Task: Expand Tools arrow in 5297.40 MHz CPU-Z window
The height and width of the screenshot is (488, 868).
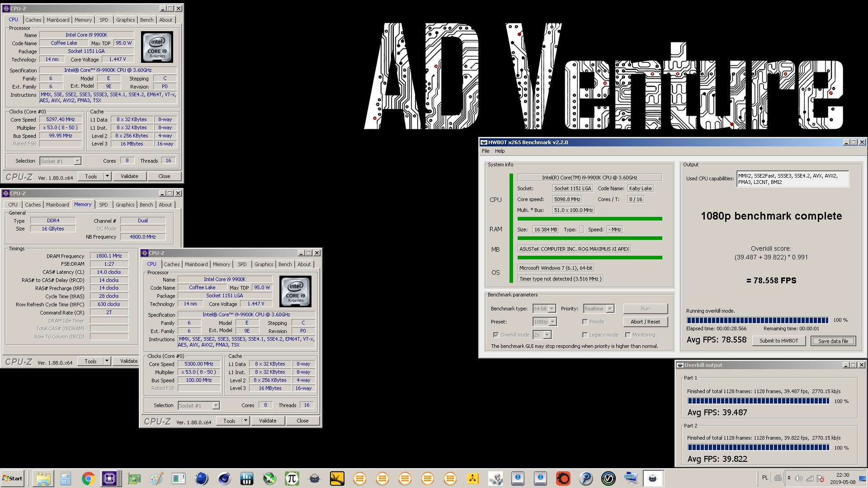Action: click(107, 176)
